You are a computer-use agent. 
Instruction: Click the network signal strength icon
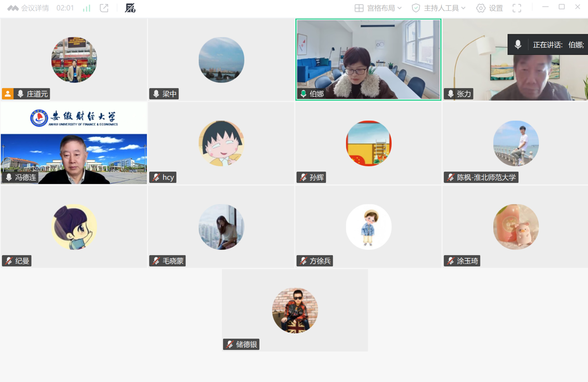(x=87, y=8)
